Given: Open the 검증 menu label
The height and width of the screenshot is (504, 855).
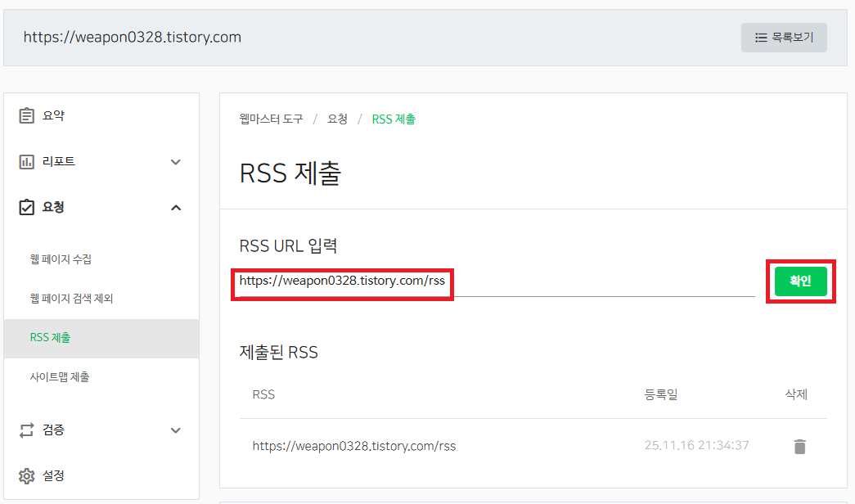Looking at the screenshot, I should pos(53,430).
